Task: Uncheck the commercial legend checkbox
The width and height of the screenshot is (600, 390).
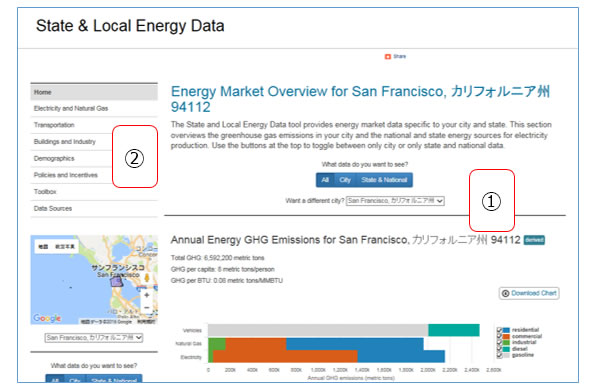Action: (499, 336)
